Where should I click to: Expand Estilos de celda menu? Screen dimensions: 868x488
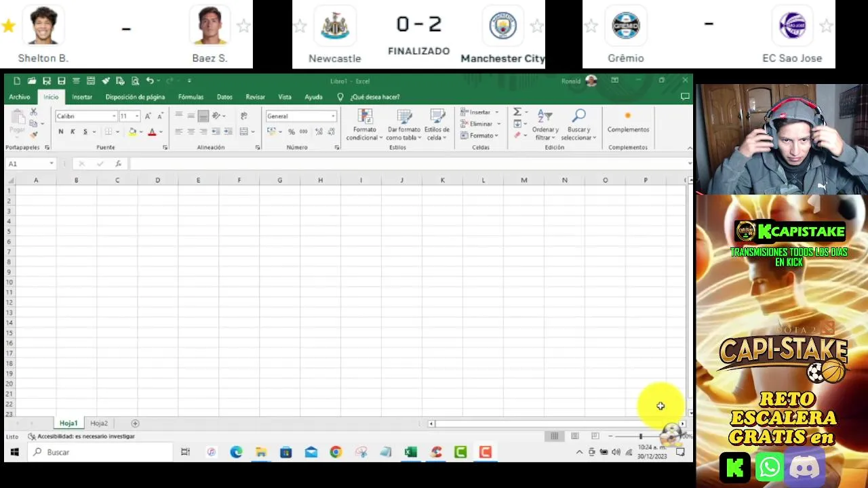pyautogui.click(x=437, y=125)
